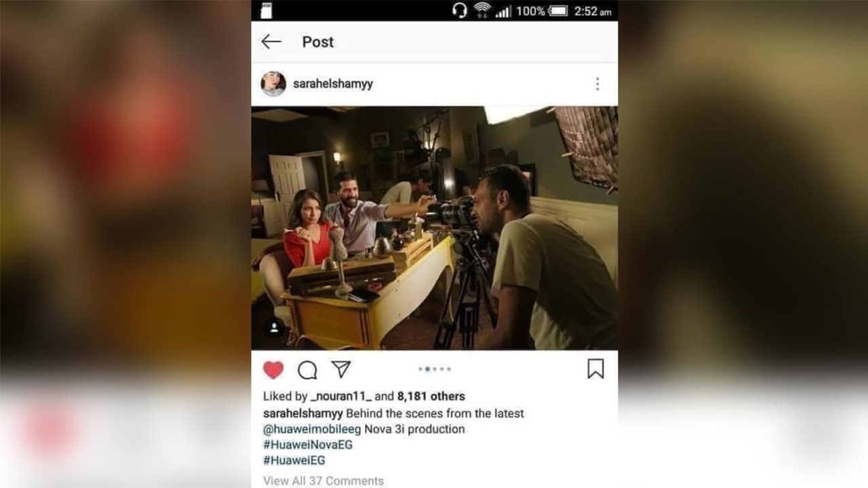Tap the back arrow beside Post
The width and height of the screenshot is (868, 488).
[271, 42]
